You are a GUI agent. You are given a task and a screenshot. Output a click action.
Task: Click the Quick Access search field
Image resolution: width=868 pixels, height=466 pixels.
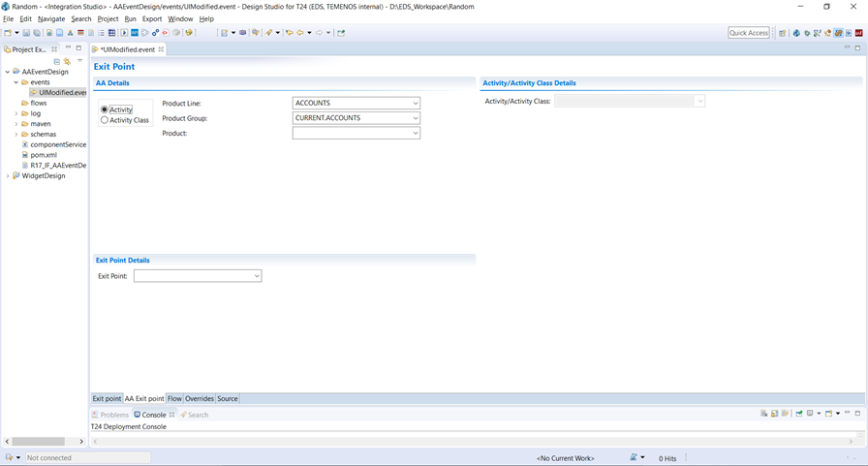pyautogui.click(x=748, y=33)
